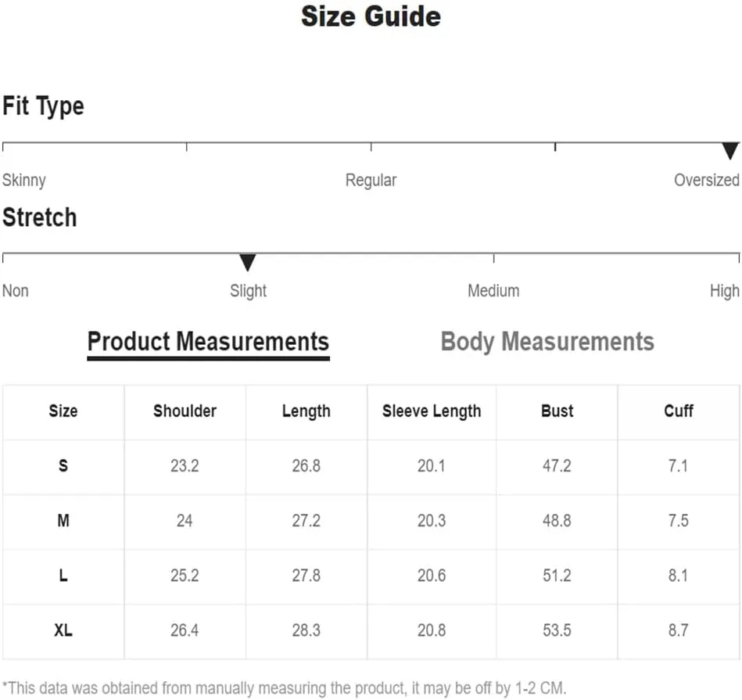
Task: Select the S size row label
Action: point(63,465)
